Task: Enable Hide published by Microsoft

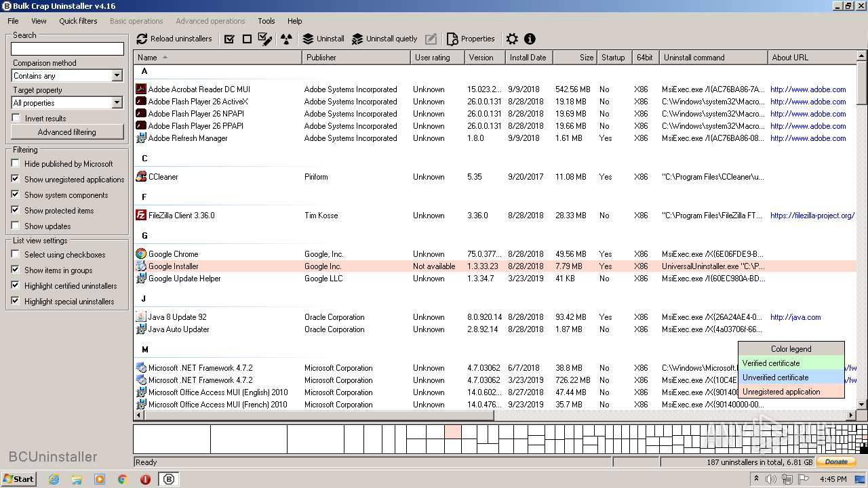Action: click(16, 163)
